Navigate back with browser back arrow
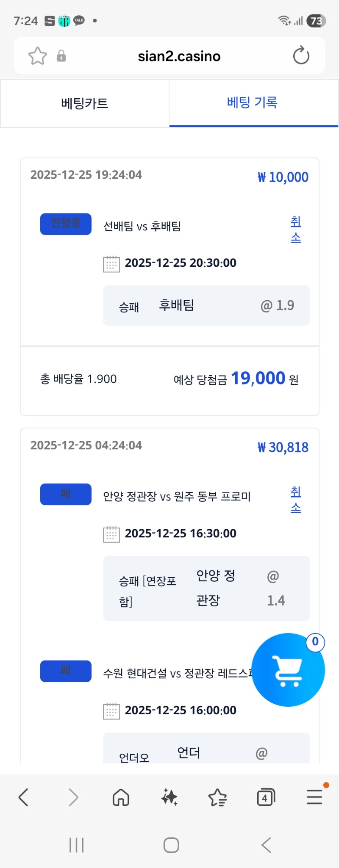The height and width of the screenshot is (868, 339). pos(24,798)
